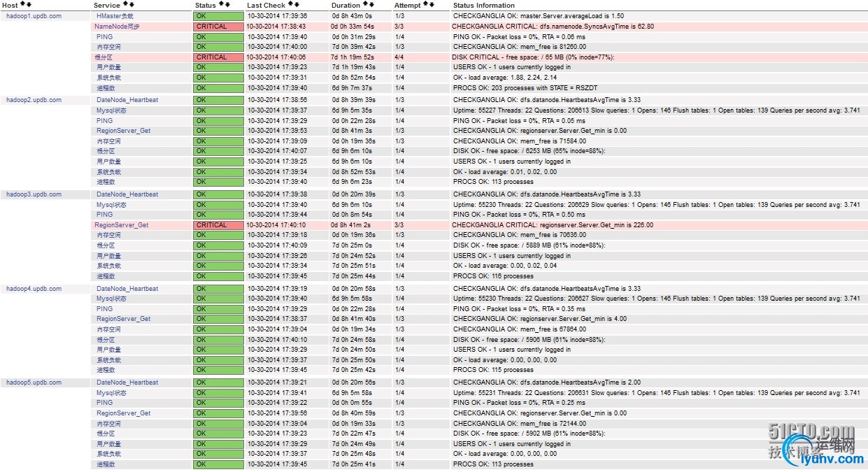Open DateNode_Heartbeat service of hadoop4
Viewport: 868px width, 472px height.
pyautogui.click(x=127, y=289)
